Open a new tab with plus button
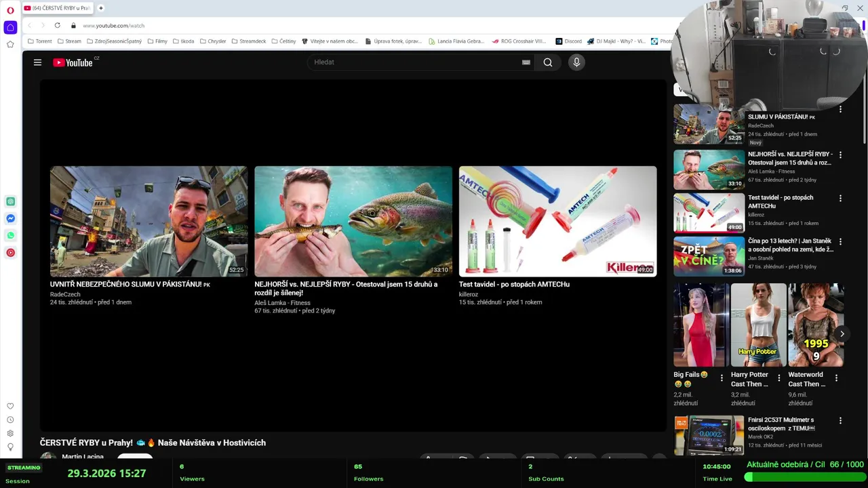The height and width of the screenshot is (488, 868). coord(100,8)
